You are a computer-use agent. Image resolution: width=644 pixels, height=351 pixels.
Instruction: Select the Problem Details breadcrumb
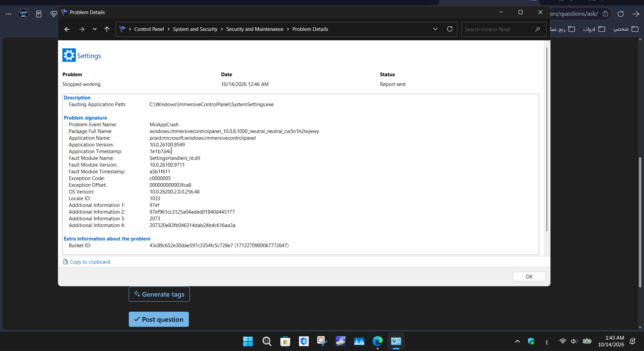click(310, 29)
